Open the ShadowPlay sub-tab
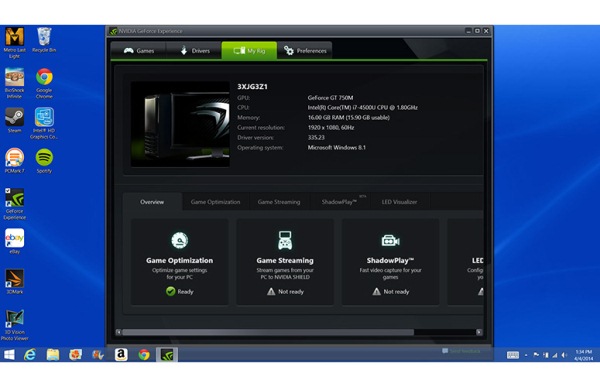 click(x=339, y=202)
